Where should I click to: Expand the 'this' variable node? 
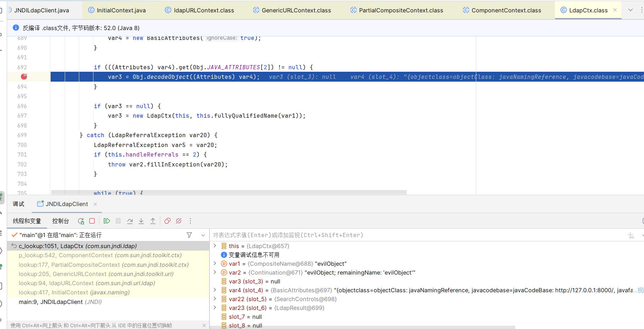[215, 246]
